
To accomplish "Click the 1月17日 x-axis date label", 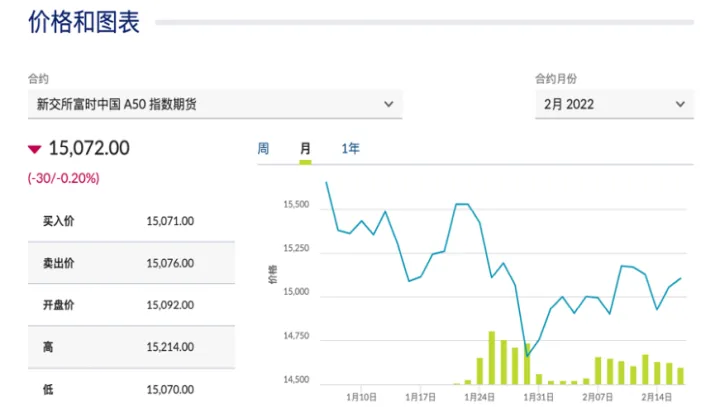I will (420, 397).
